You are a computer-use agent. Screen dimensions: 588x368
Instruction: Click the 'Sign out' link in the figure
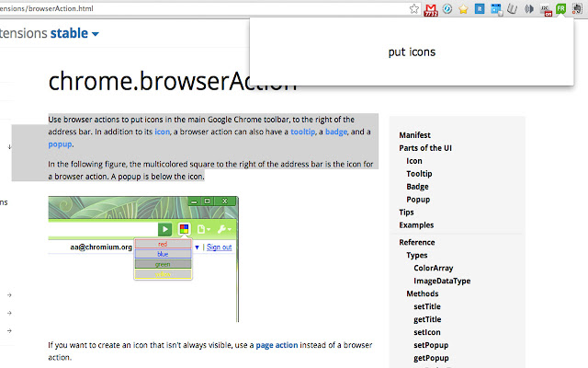219,247
